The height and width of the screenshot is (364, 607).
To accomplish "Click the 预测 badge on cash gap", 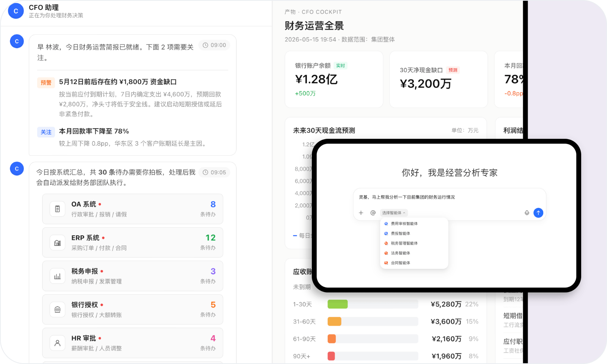I will 453,70.
